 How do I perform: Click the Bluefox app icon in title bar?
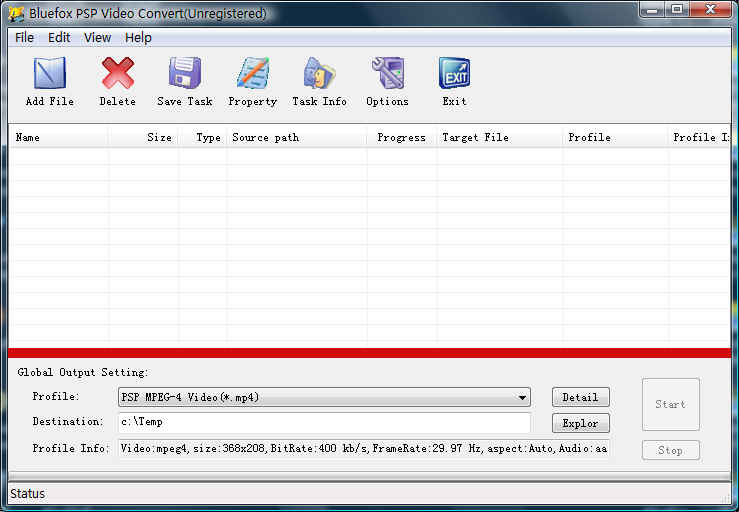click(x=16, y=14)
